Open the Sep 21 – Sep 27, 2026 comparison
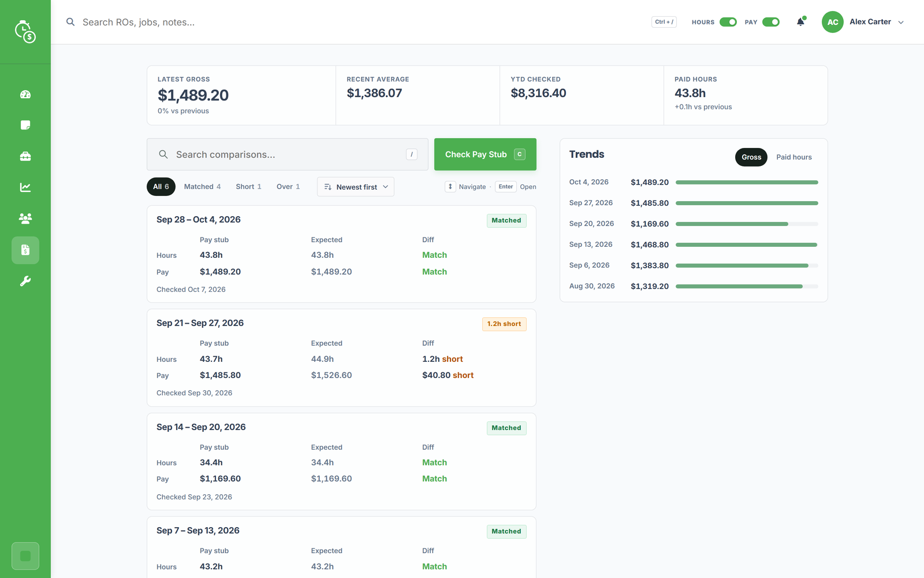The height and width of the screenshot is (578, 924). (341, 358)
